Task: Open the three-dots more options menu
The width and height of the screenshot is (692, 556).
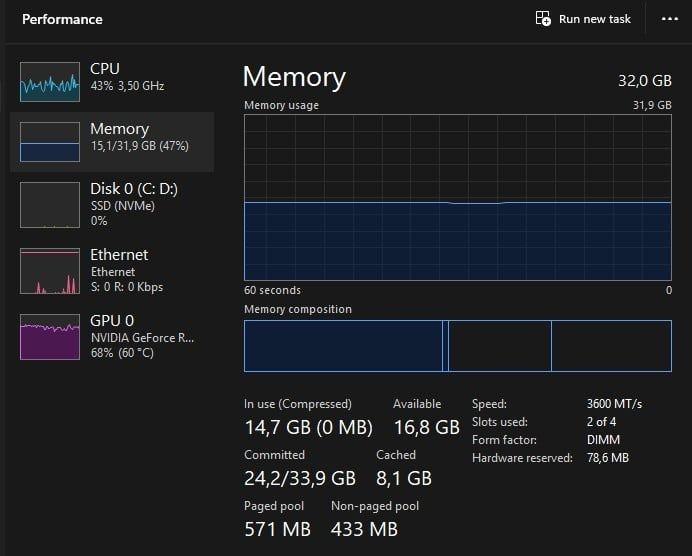Action: click(669, 19)
